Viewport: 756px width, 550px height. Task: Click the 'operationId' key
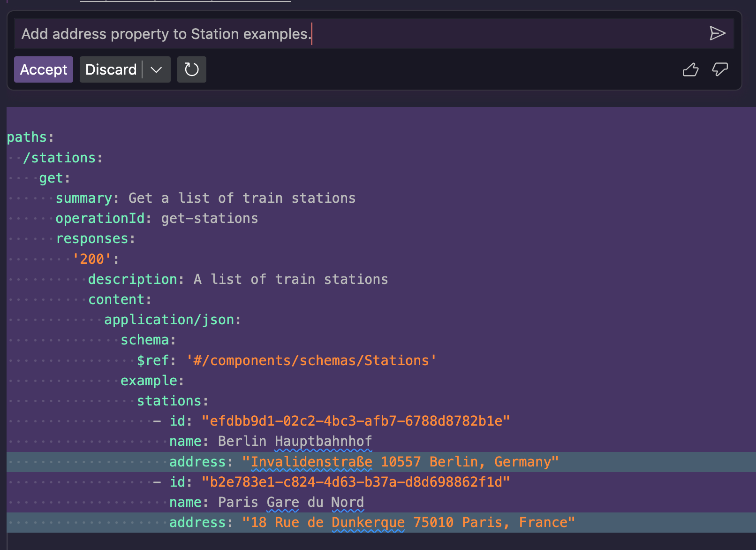(x=100, y=218)
